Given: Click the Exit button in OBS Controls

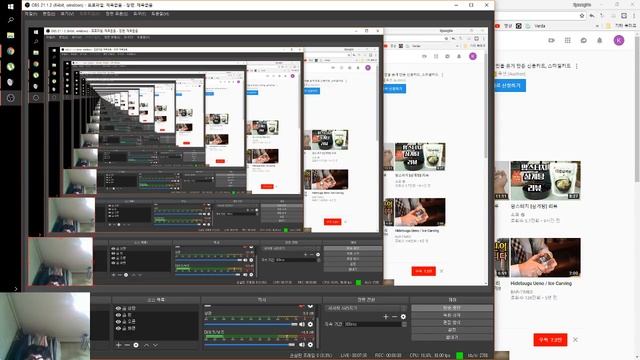Looking at the screenshot, I should pyautogui.click(x=452, y=337).
